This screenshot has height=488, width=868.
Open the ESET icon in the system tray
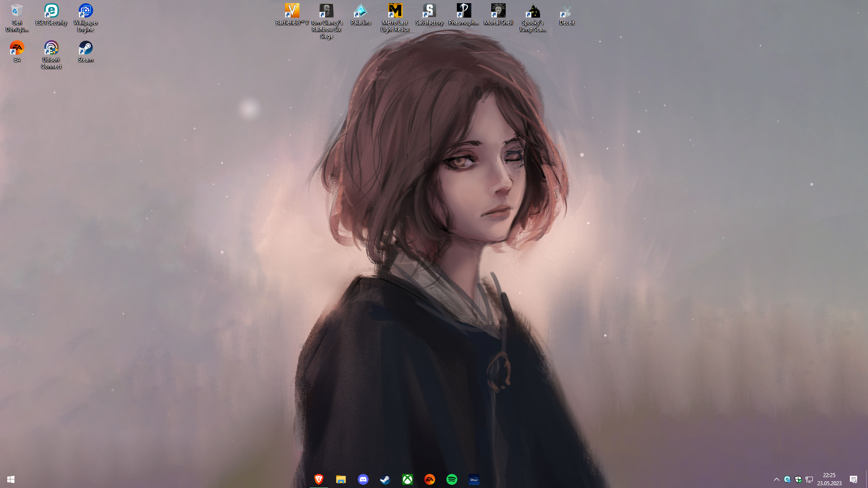click(x=787, y=479)
